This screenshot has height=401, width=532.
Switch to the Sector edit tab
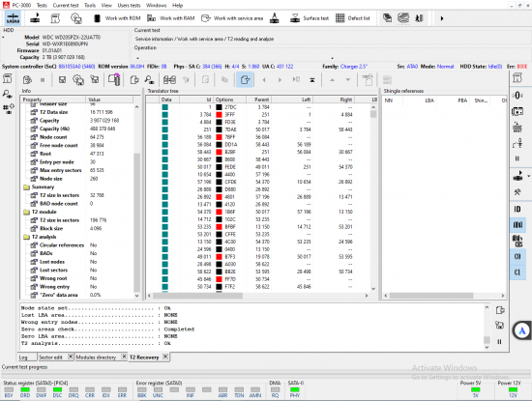(50, 358)
